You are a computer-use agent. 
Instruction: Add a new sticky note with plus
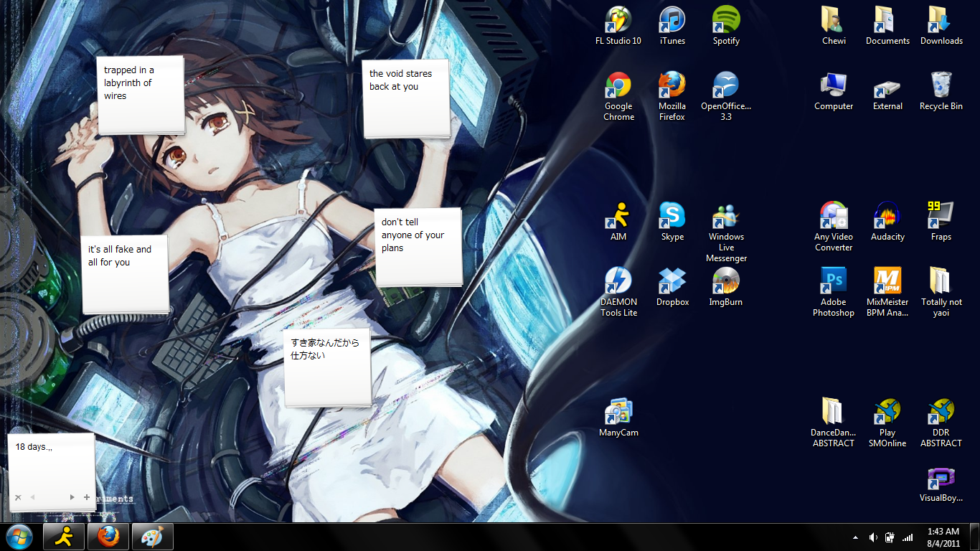(87, 497)
